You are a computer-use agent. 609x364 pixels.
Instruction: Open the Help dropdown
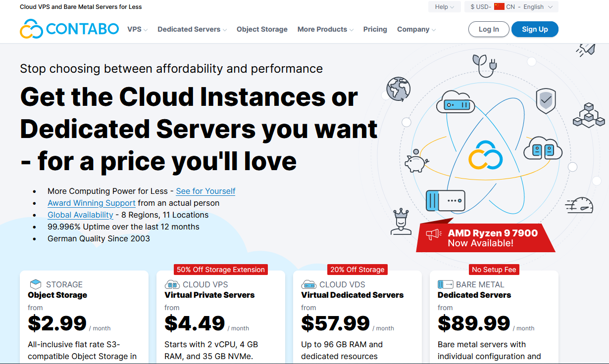pos(444,7)
